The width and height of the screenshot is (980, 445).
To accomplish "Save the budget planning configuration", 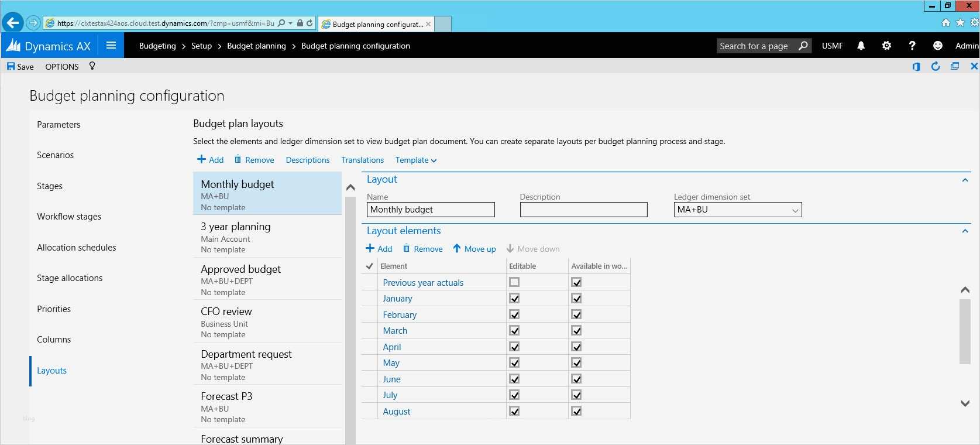I will (20, 67).
